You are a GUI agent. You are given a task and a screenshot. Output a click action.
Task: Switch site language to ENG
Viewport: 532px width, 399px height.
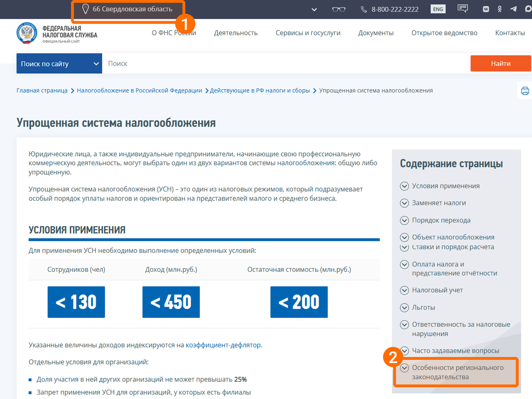click(x=438, y=8)
